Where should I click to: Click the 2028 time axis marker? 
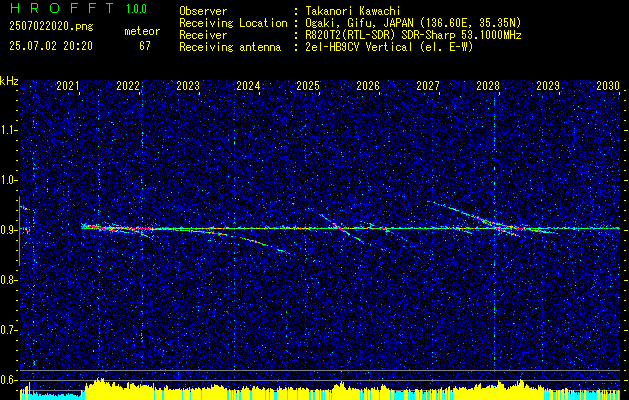pos(488,86)
